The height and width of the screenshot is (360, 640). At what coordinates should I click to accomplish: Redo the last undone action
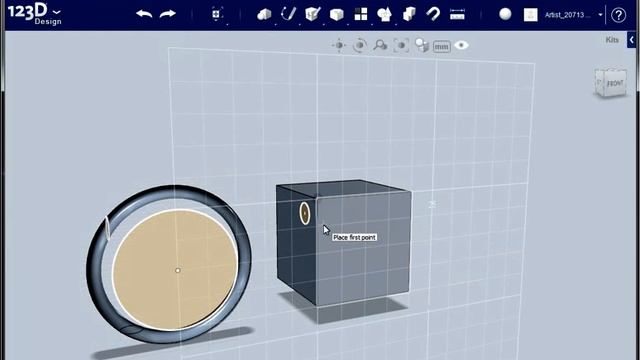[167, 14]
